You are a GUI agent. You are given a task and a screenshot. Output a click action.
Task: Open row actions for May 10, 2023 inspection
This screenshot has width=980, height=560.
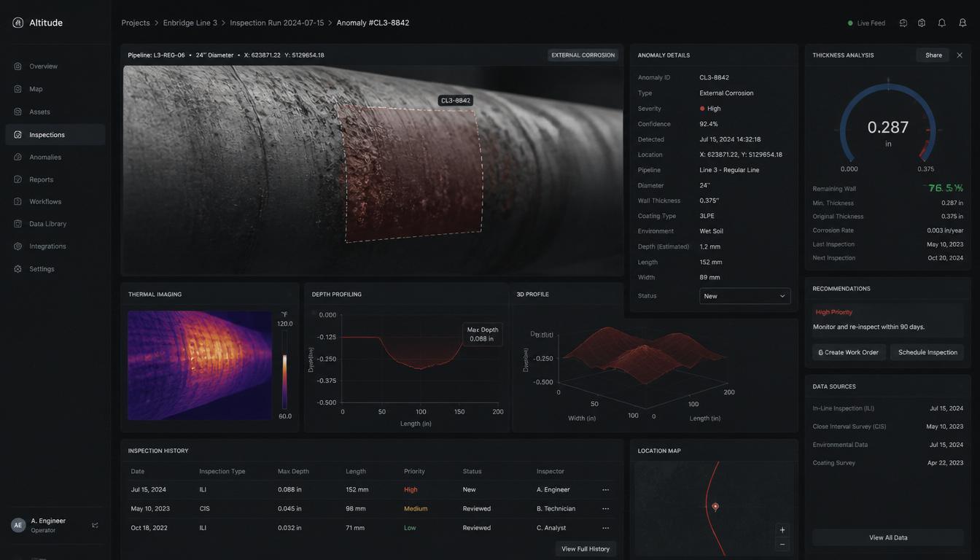tap(605, 509)
